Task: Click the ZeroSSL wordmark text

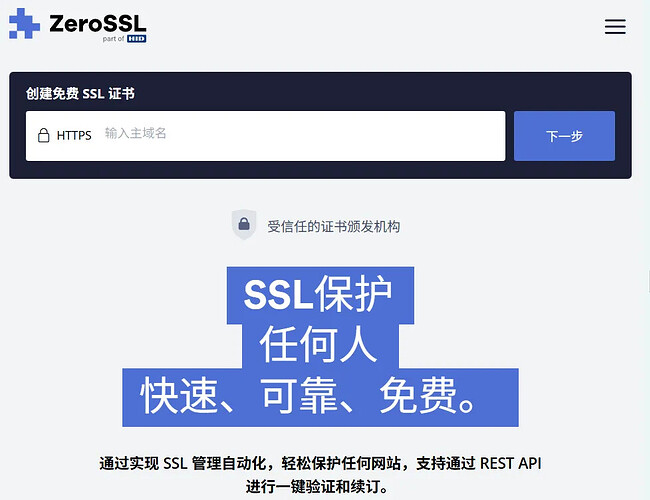Action: (x=98, y=24)
